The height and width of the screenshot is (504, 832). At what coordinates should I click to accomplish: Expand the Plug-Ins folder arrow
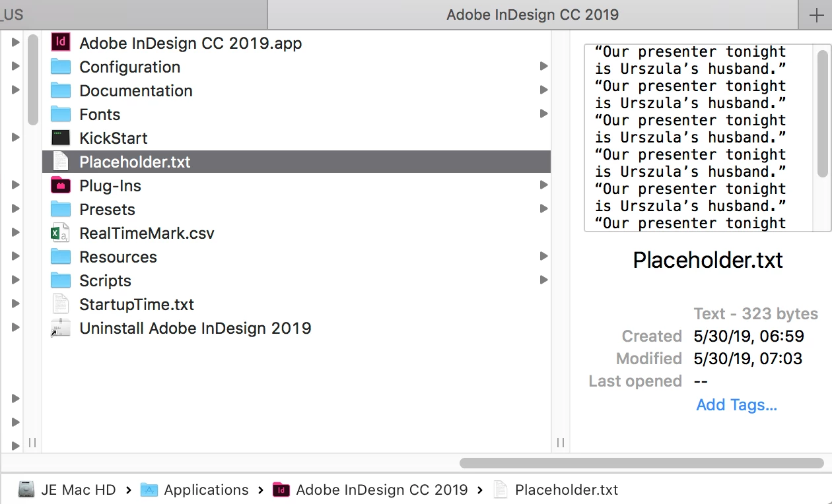point(543,185)
